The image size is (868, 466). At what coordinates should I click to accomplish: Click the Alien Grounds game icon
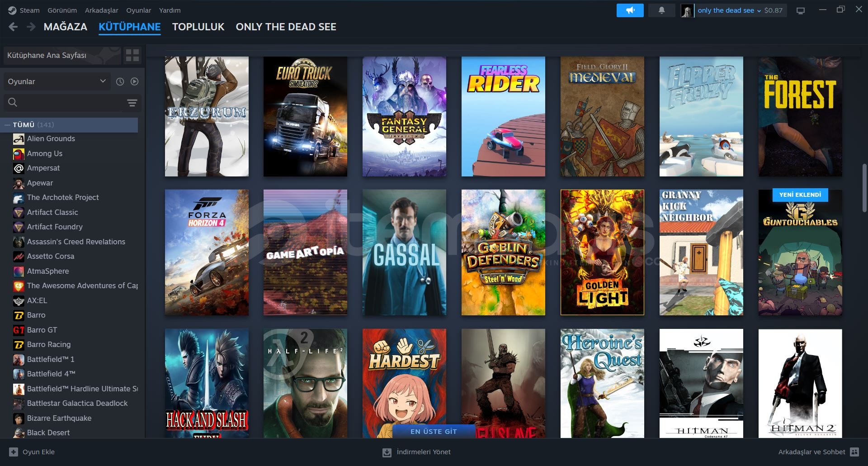[19, 139]
